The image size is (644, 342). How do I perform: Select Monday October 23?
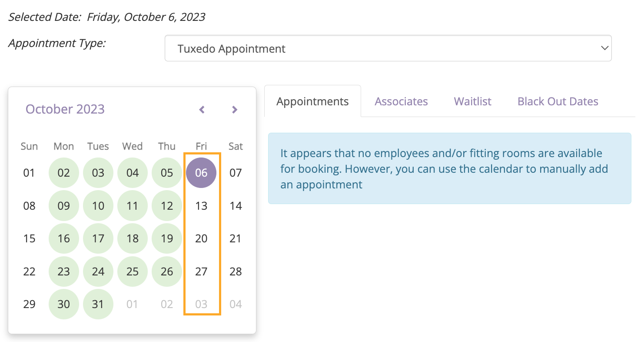64,272
